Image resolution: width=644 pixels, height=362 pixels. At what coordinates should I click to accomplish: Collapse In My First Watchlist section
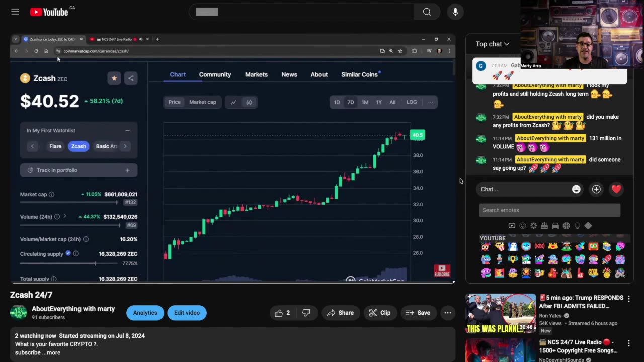[127, 130]
